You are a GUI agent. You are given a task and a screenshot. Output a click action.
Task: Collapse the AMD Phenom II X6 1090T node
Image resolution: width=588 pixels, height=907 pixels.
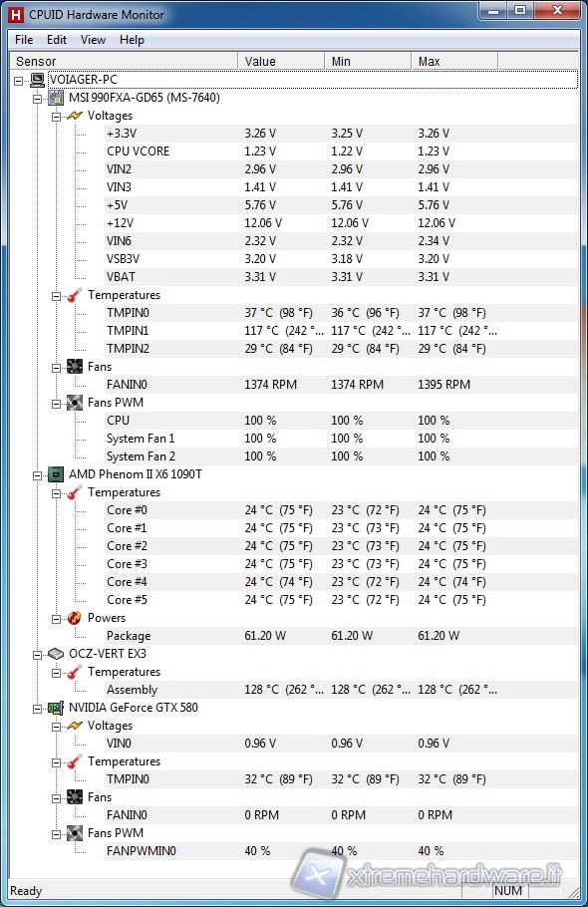[x=38, y=475]
